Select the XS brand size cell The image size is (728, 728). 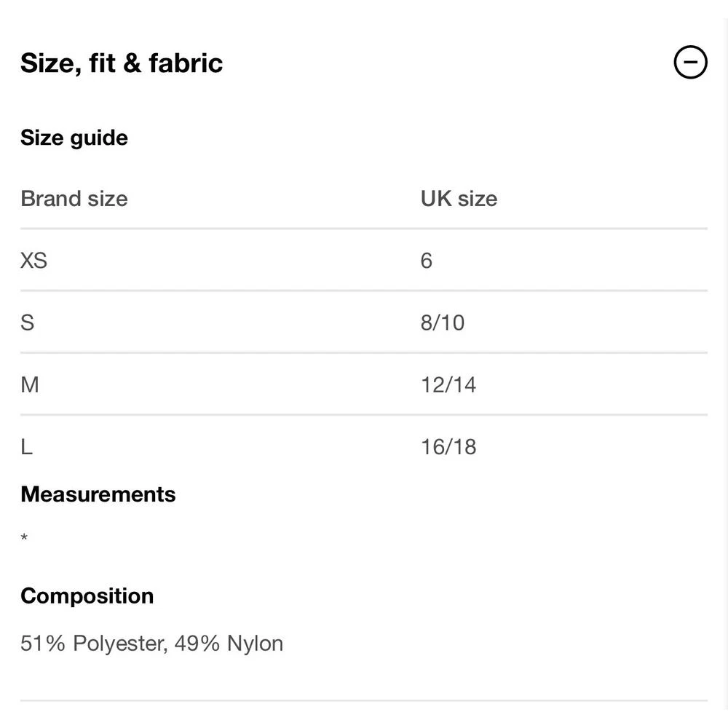click(x=33, y=260)
